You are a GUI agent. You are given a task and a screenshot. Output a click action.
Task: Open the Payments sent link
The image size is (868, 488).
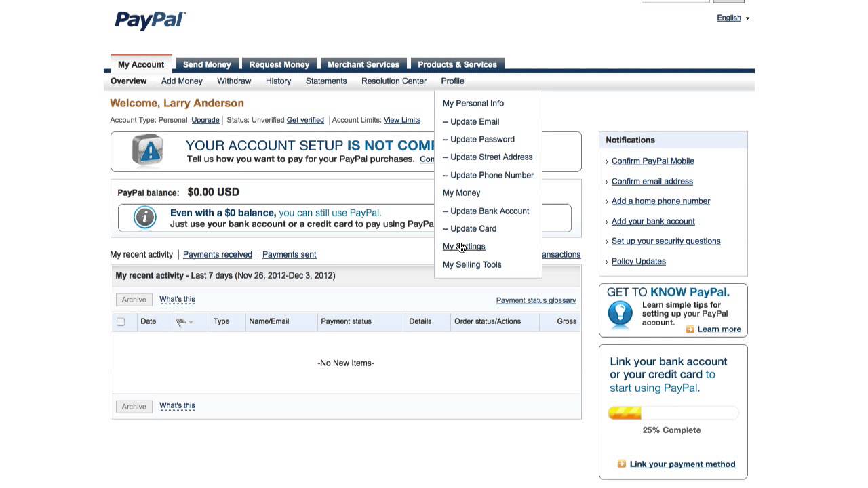290,254
